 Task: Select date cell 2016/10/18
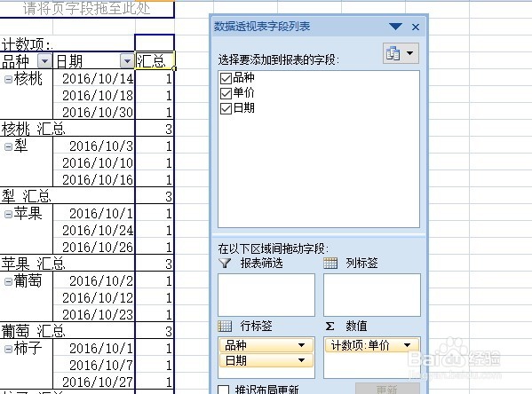pos(94,95)
